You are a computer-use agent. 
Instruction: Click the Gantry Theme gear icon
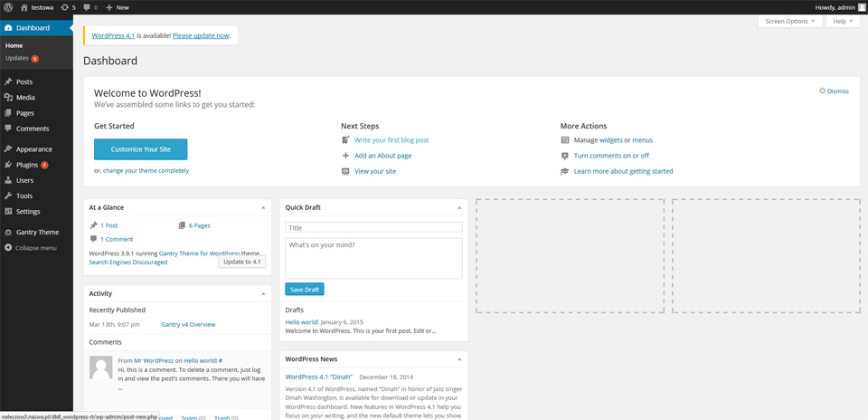(x=8, y=232)
